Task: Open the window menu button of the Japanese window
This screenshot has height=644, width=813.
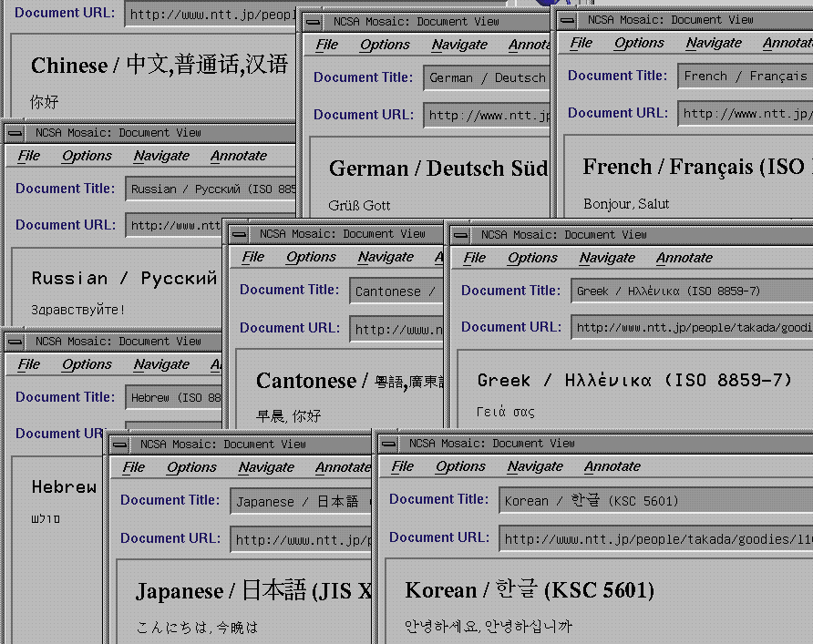Action: click(x=120, y=445)
